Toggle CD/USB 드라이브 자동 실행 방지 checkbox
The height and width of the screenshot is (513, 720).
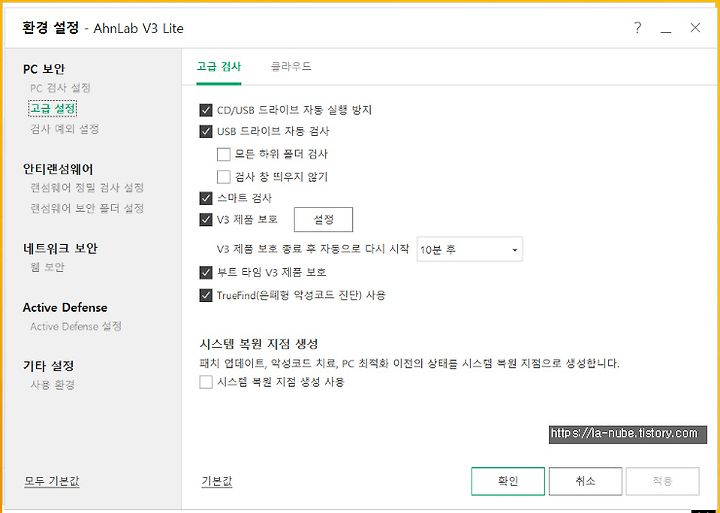206,110
